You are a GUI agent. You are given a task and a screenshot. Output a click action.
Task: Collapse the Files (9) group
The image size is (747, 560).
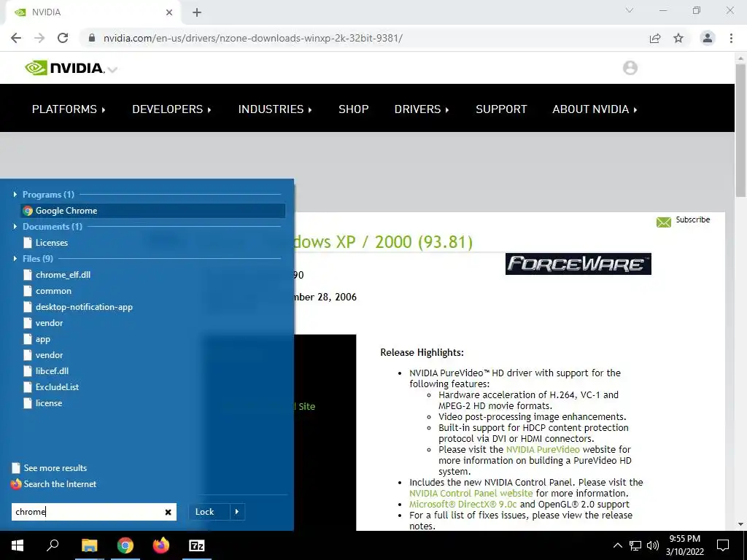(15, 259)
